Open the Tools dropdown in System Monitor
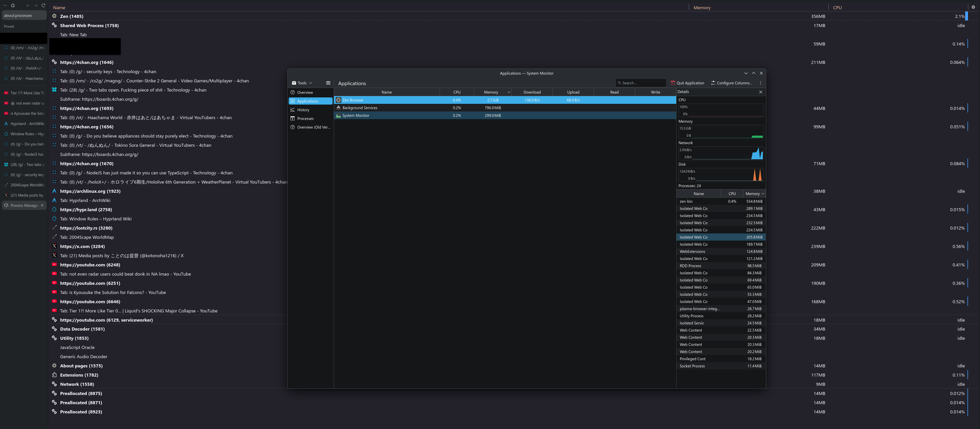Image resolution: width=980 pixels, height=429 pixels. 302,83
